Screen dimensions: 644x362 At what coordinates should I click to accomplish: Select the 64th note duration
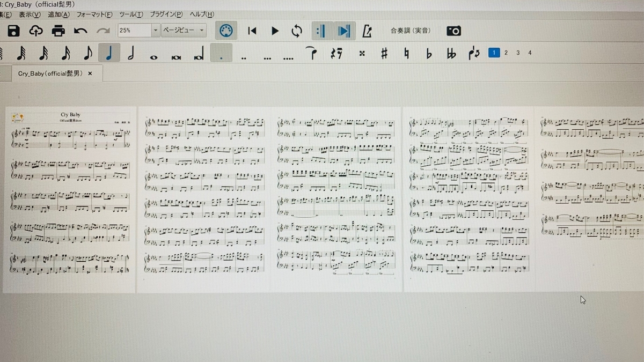pyautogui.click(x=21, y=53)
